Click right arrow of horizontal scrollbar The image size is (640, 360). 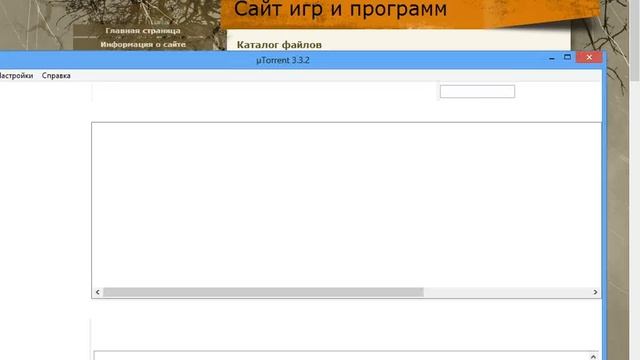click(x=595, y=292)
